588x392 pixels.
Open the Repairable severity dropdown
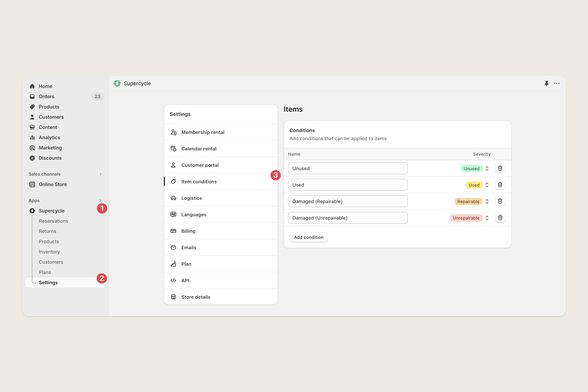coord(472,202)
